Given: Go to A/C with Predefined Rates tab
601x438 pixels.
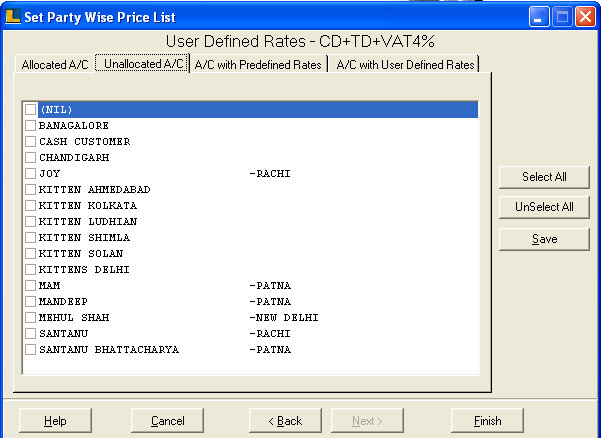Looking at the screenshot, I should 258,64.
